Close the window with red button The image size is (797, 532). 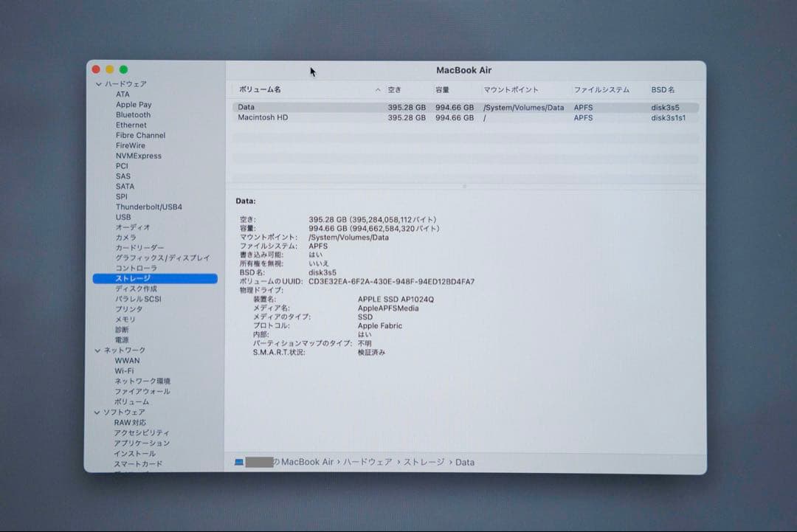(96, 69)
